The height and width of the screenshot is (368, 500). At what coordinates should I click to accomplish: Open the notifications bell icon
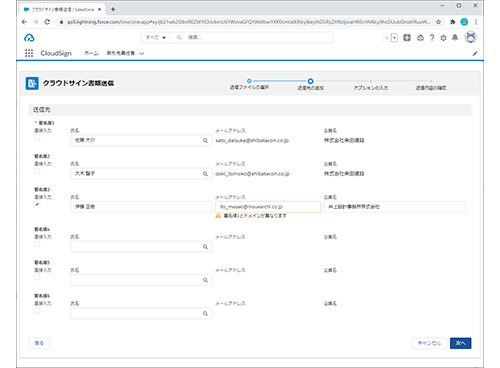coord(455,38)
